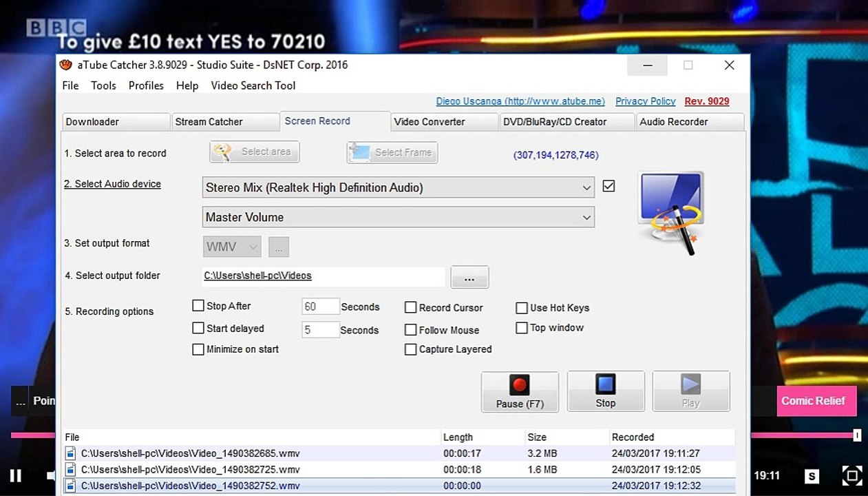
Task: Open the Video Search Tool menu
Action: (x=253, y=85)
